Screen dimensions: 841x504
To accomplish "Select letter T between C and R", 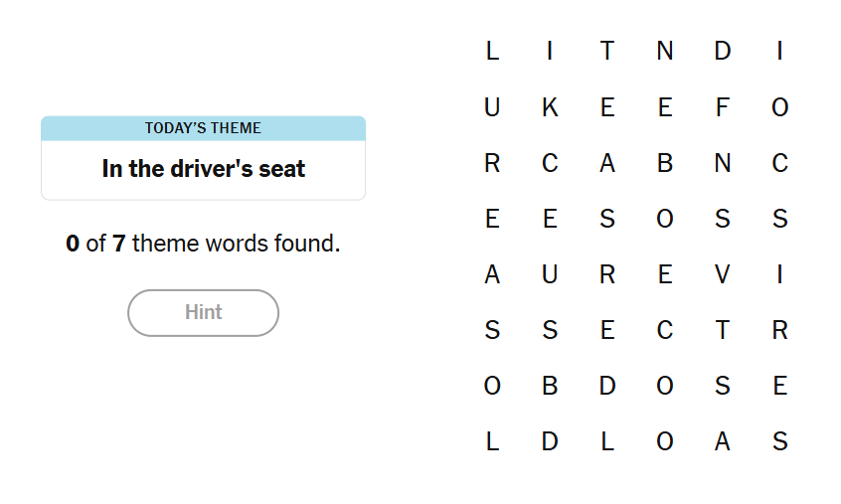I will (x=723, y=331).
